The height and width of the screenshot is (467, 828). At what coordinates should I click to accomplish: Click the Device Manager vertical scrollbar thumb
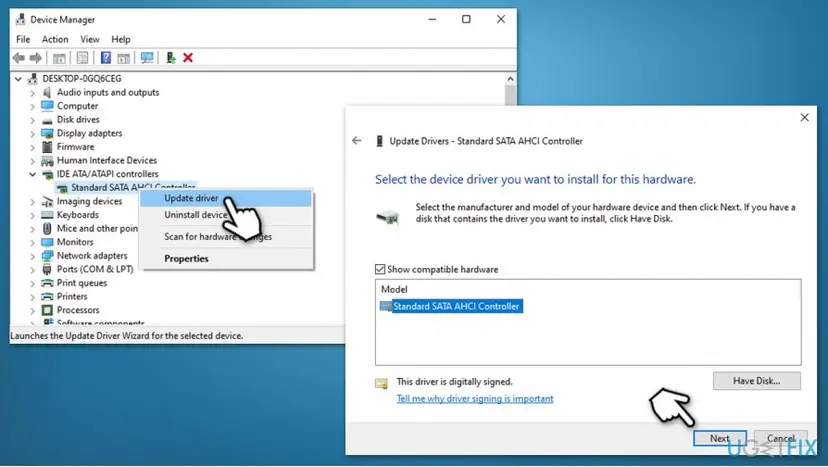[510, 95]
